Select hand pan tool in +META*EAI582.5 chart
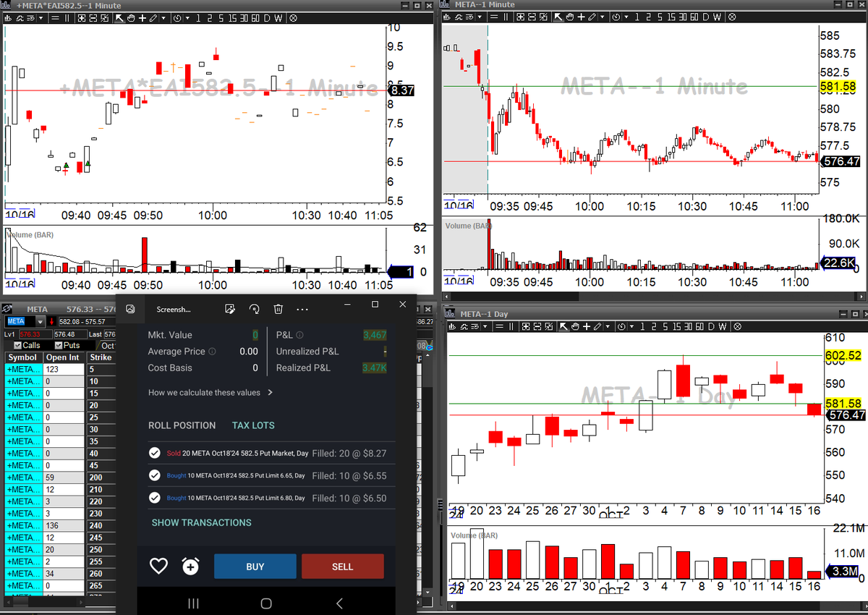Screen dimensions: 868x615 click(131, 18)
